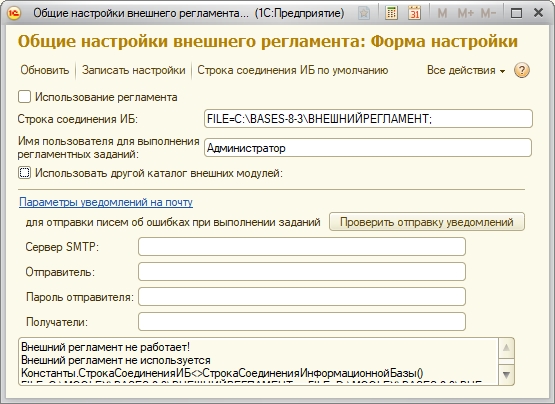Click the Проверить отправку уведомлений button
This screenshot has height=404, width=555.
pos(427,222)
